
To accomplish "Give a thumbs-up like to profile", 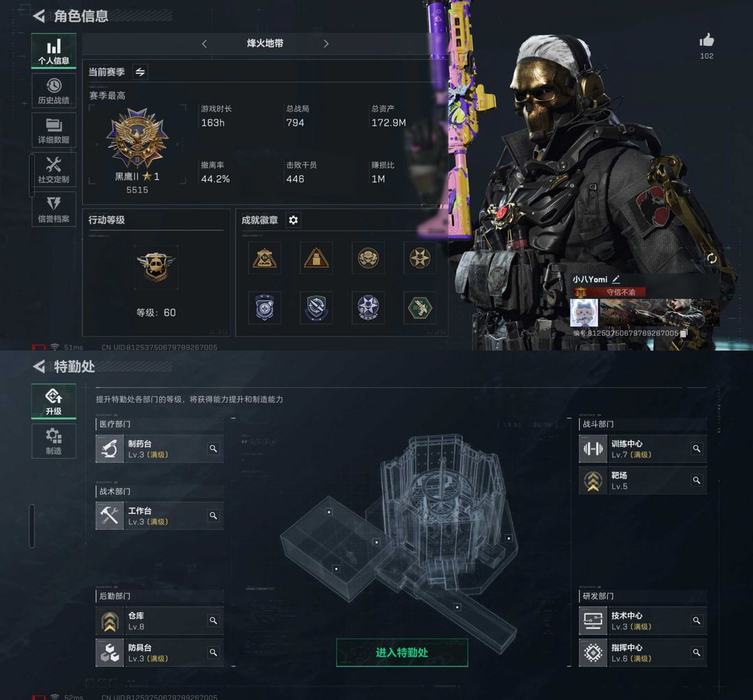I will [706, 40].
